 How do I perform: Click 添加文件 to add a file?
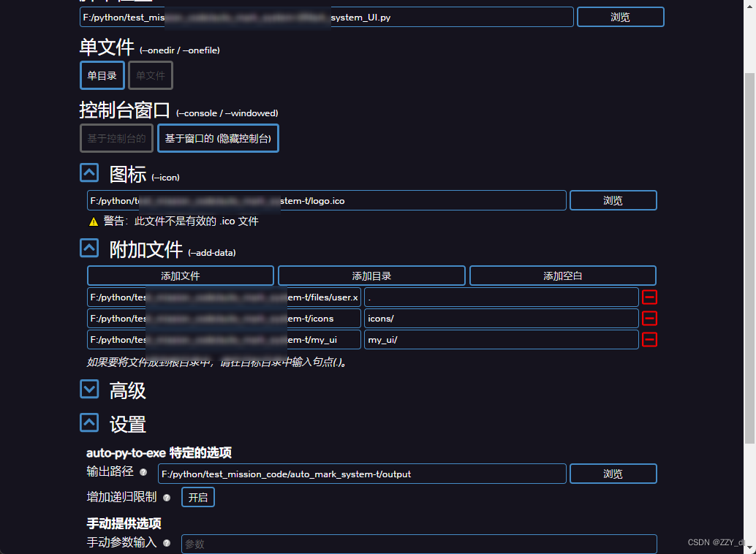(181, 276)
